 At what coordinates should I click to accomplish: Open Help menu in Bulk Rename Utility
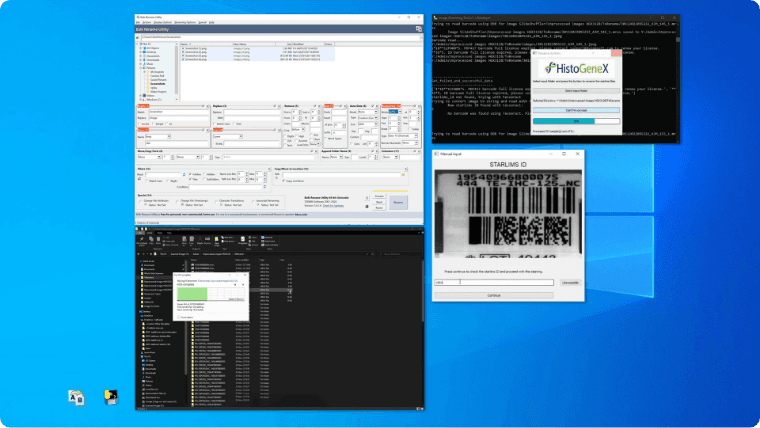(x=212, y=22)
